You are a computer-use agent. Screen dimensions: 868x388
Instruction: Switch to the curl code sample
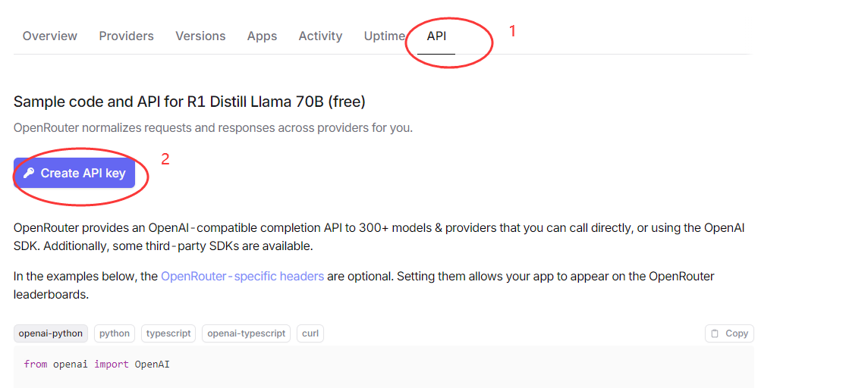[310, 333]
